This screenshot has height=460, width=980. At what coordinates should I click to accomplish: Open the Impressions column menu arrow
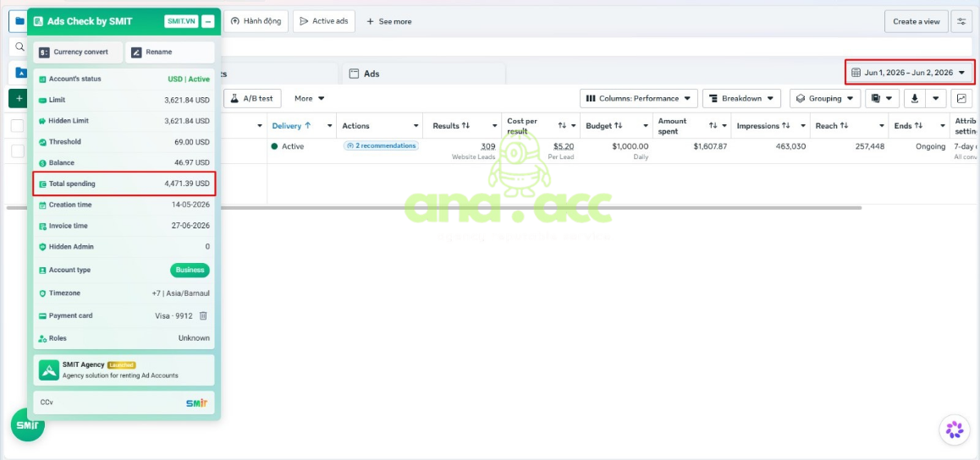point(803,126)
